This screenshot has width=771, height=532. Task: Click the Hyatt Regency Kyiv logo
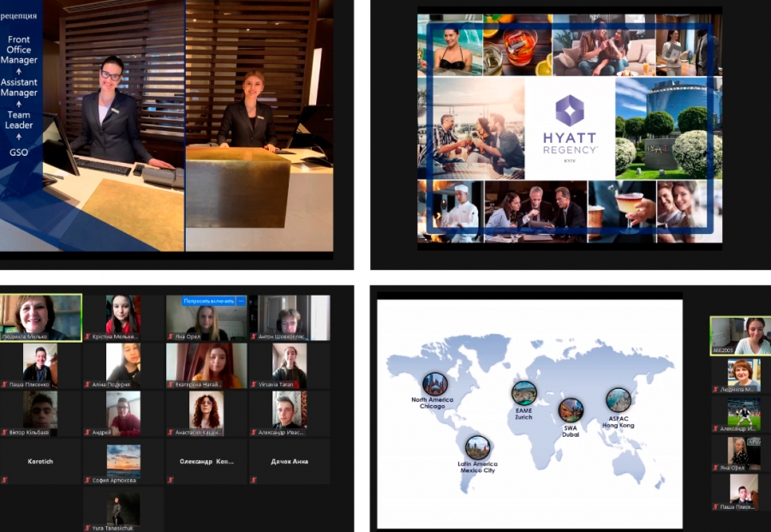(x=570, y=129)
